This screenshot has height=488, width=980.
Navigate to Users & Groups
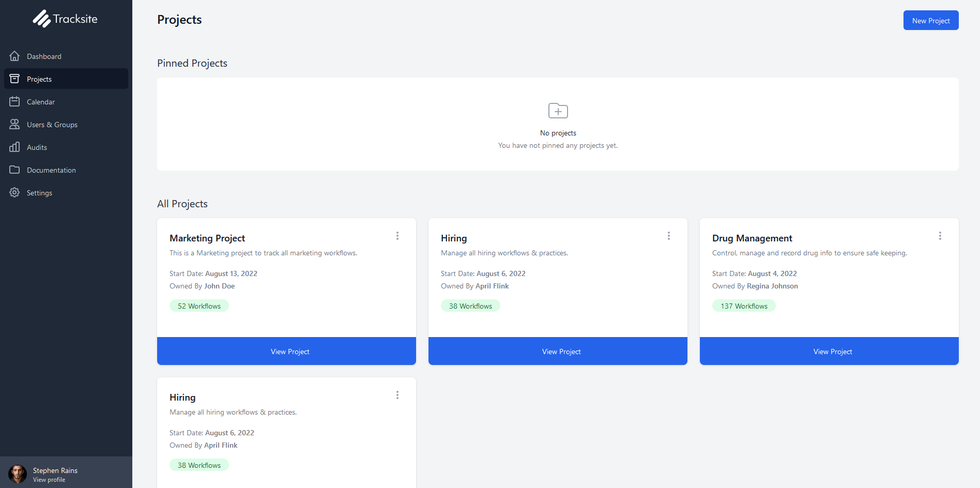click(66, 124)
